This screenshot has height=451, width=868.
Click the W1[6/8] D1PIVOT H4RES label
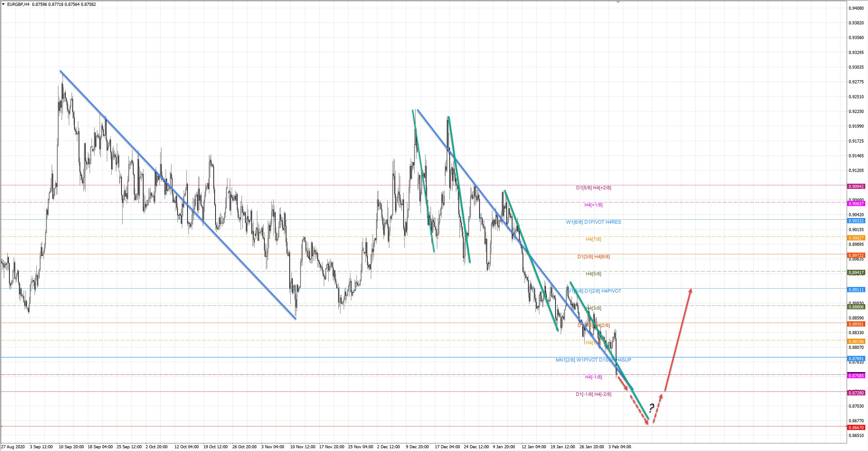click(x=593, y=222)
